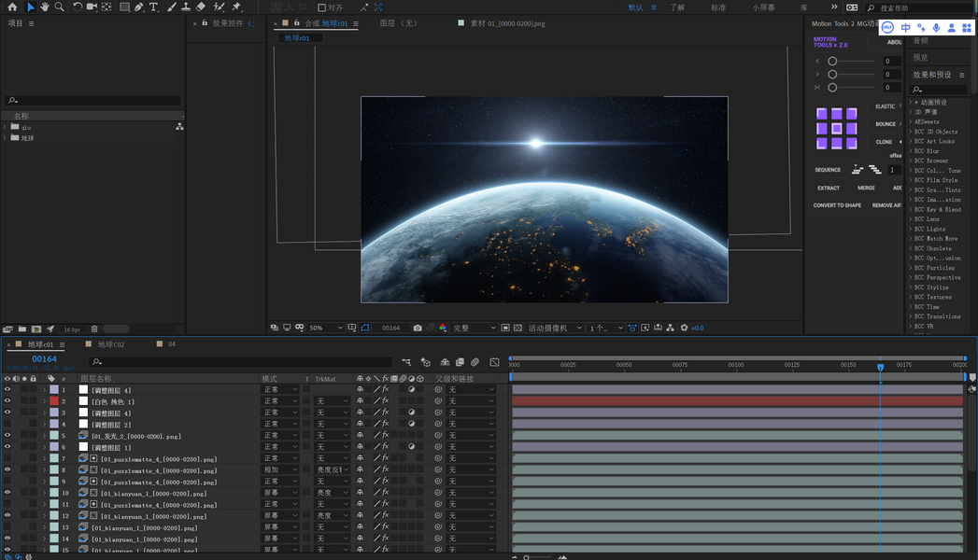Pick the Clone Stamp tool

[x=186, y=7]
